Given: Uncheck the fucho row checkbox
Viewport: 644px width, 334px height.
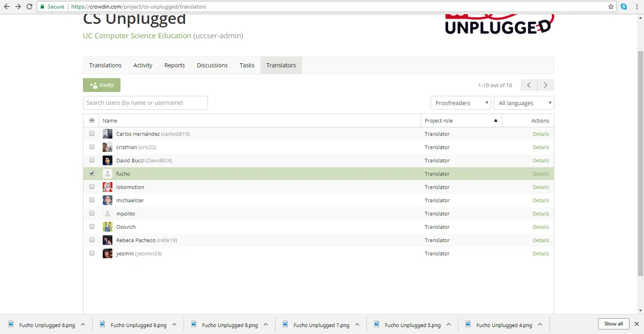Looking at the screenshot, I should (x=92, y=174).
